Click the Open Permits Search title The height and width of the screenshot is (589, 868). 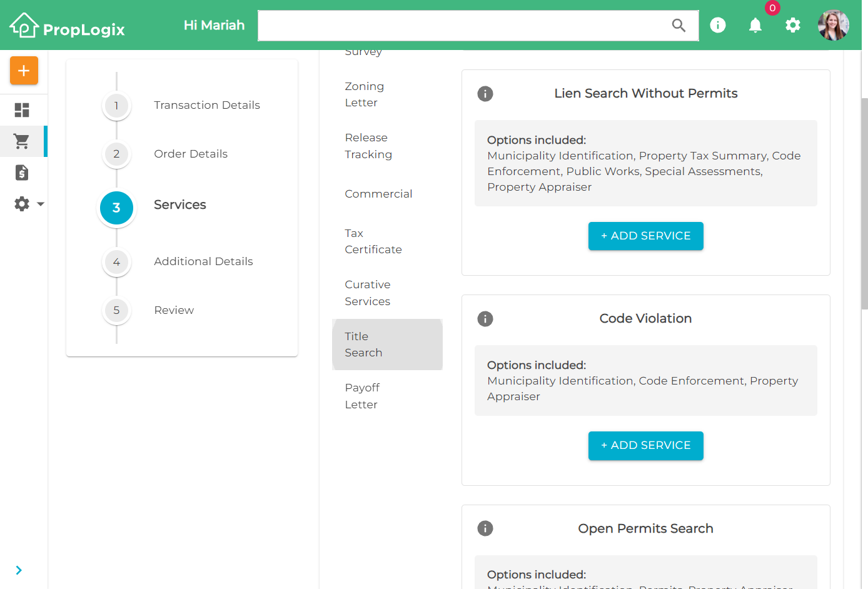pyautogui.click(x=645, y=528)
